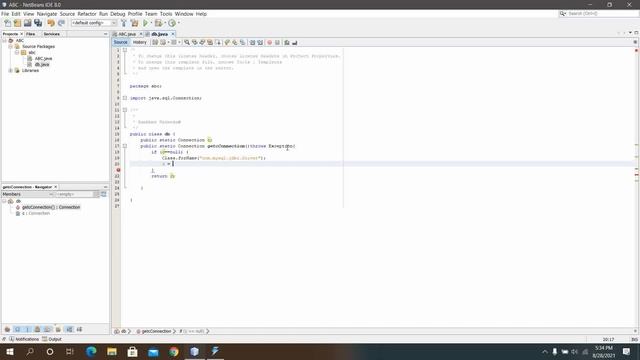Click the Find Selection magnifier icon

[x=187, y=42]
